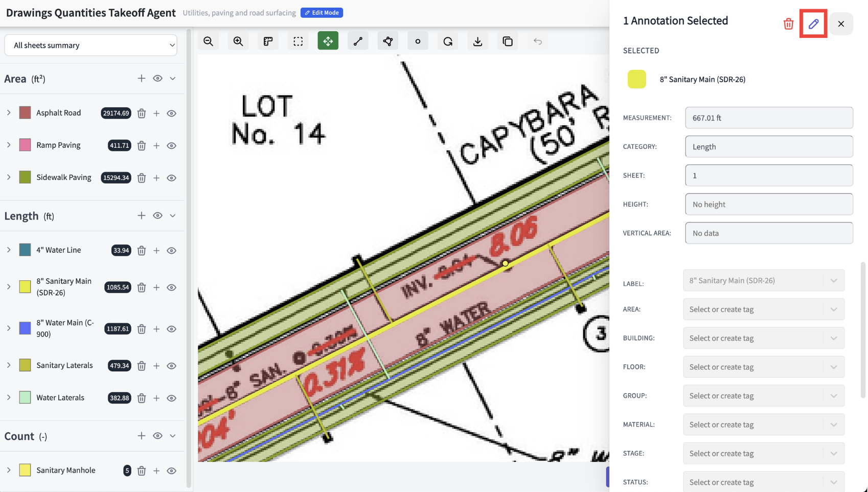Delete the Sidewalk Paving item

(x=142, y=178)
